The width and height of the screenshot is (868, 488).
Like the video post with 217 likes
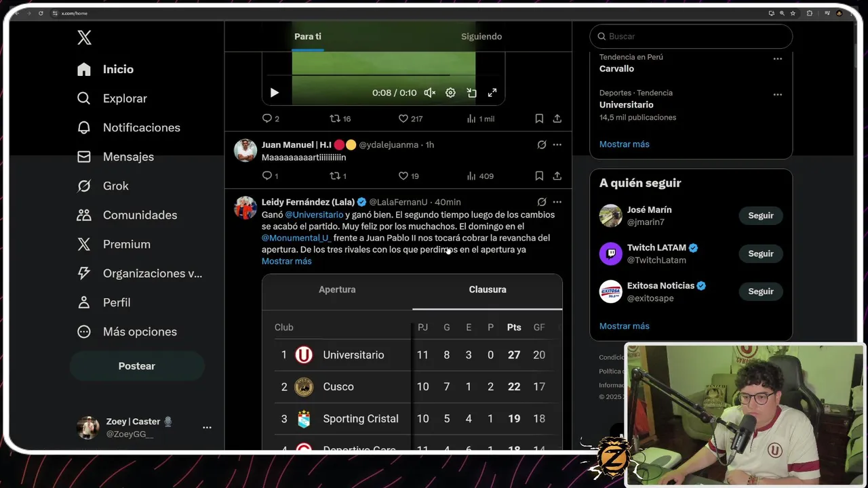[410, 119]
